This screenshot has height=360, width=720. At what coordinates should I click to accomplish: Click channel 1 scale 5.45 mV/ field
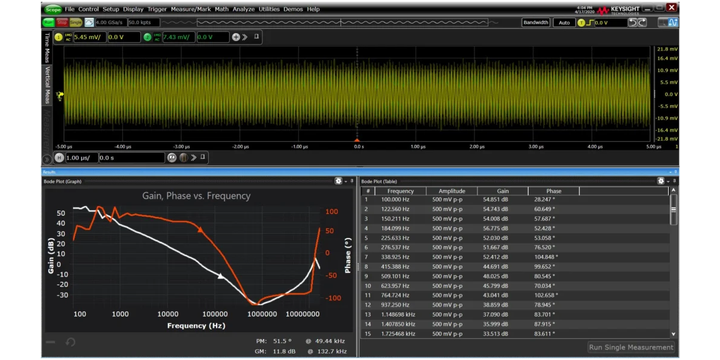point(89,37)
